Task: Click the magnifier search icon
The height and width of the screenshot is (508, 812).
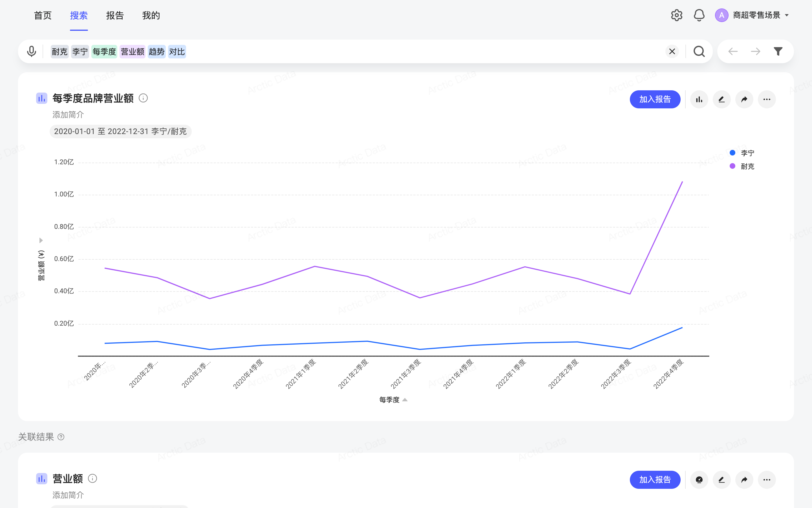Action: coord(699,51)
